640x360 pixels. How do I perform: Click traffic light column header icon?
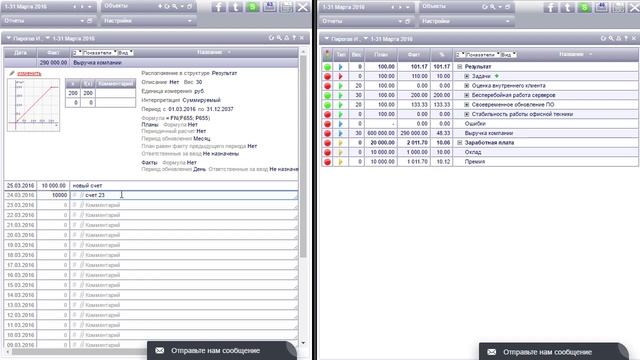click(x=327, y=55)
